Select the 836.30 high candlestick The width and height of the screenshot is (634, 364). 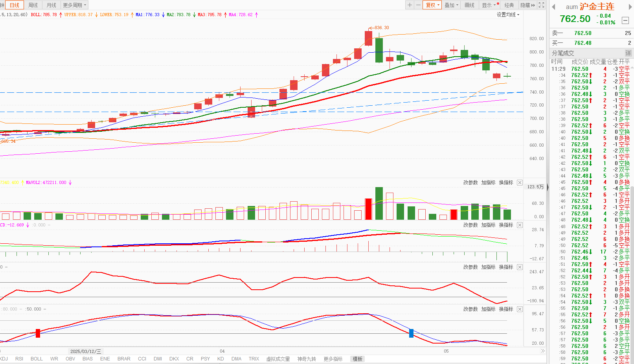tap(368, 38)
